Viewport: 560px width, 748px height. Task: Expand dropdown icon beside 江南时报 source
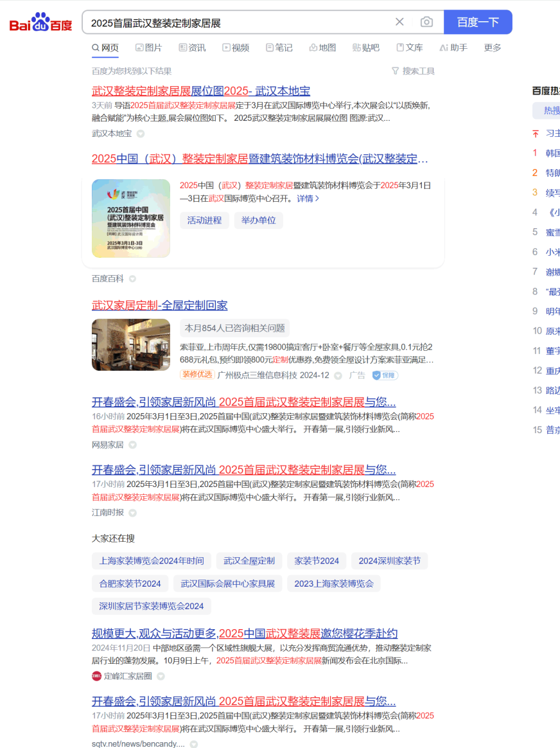point(132,513)
